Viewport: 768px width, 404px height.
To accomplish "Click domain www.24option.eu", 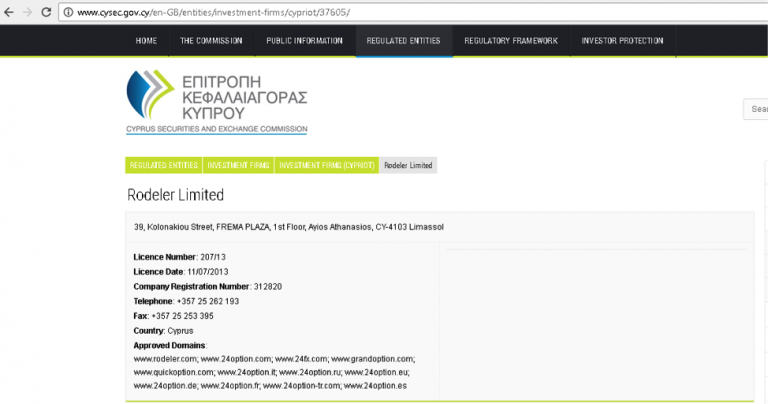I will click(376, 372).
